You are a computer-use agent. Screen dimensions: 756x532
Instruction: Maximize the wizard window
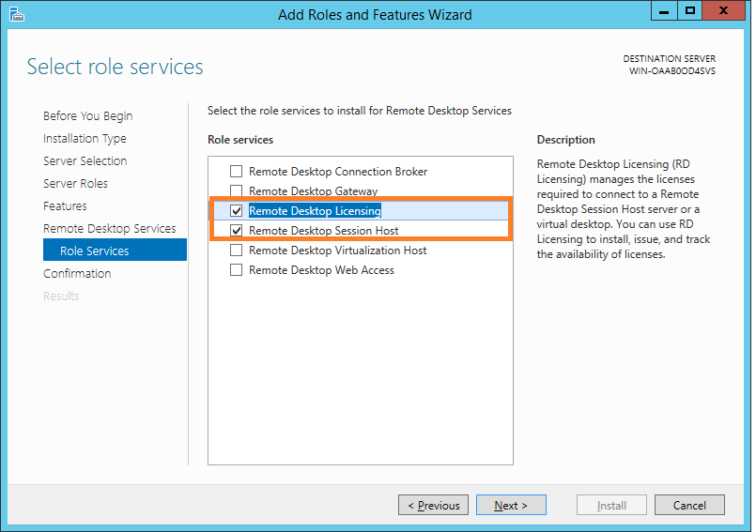690,11
